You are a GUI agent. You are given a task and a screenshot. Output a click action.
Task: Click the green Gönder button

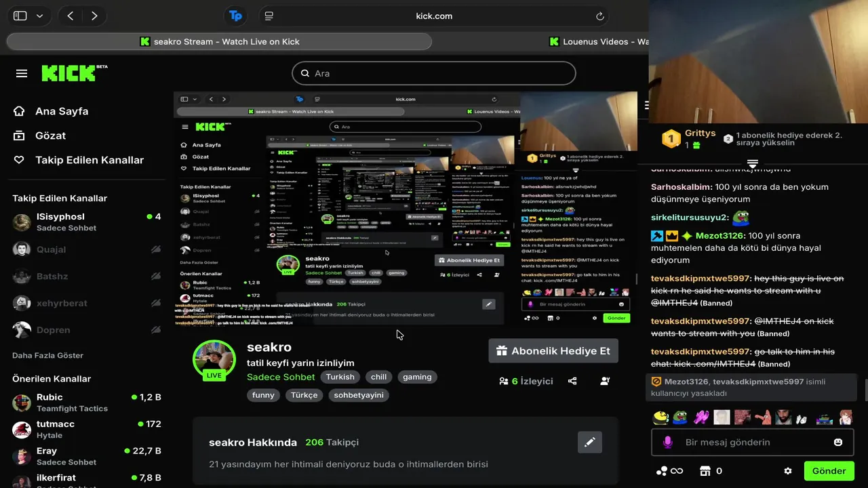coord(829,471)
